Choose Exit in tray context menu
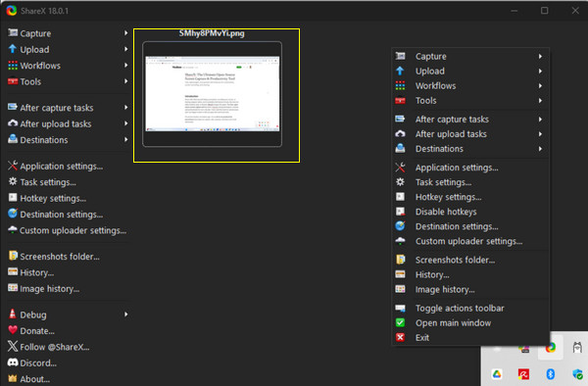This screenshot has height=386, width=588. click(470, 337)
